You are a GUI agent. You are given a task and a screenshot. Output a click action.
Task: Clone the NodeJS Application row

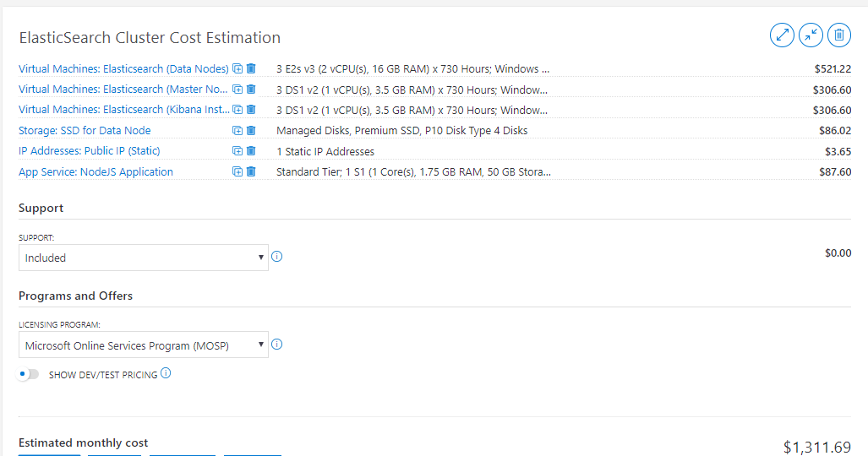tap(237, 171)
